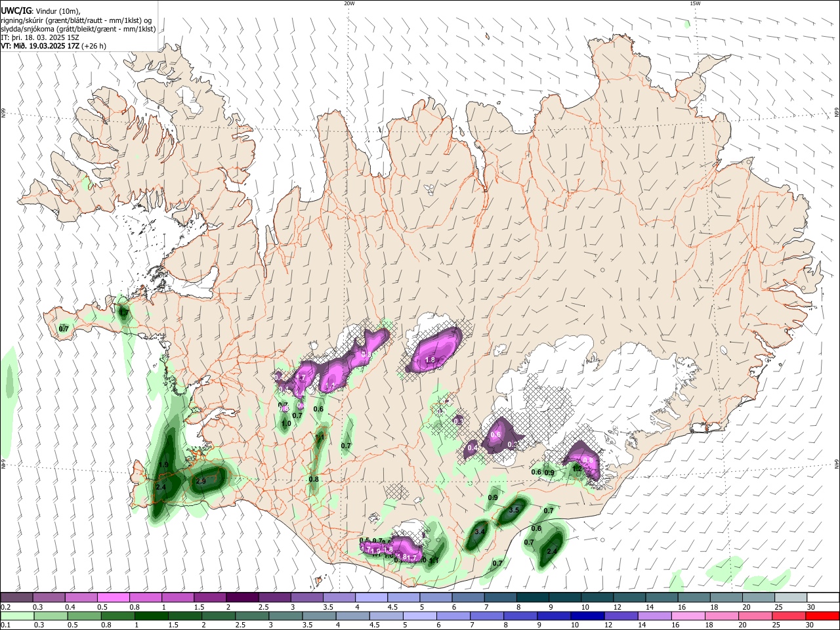Select the 'rigning/skúrir' rain legend description line
The width and height of the screenshot is (840, 630).
pyautogui.click(x=76, y=20)
